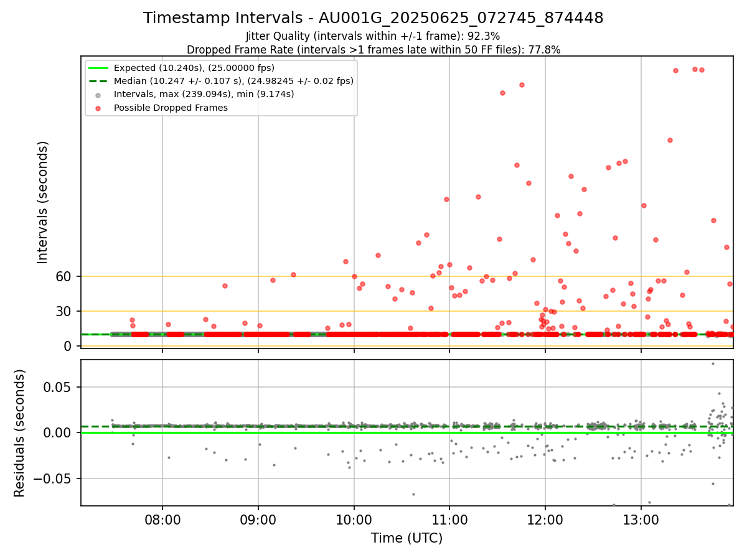Click the 'Dropped Frame Rate' 77.8% subtitle line
Screen dimensions: 747x560
[374, 50]
